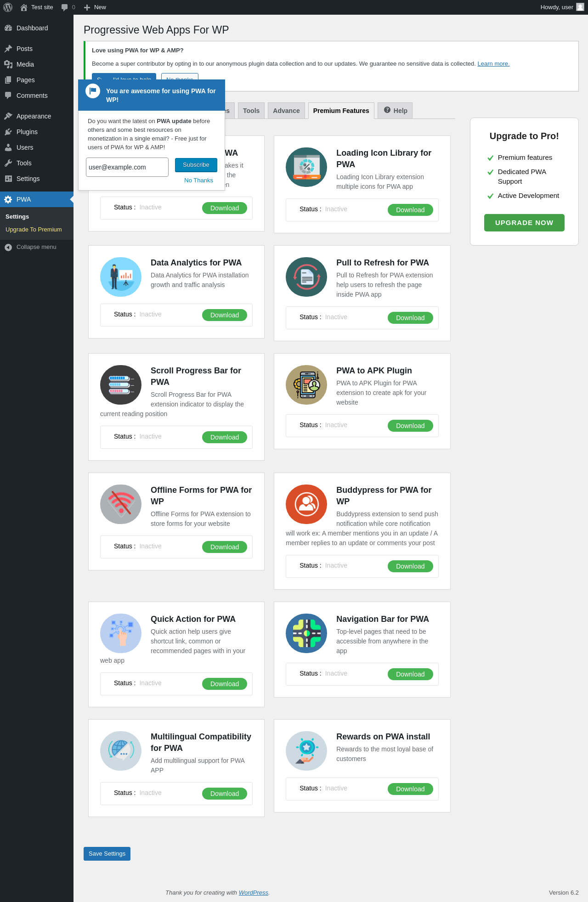Select the Premium Features tab
Viewport: 588px width, 902px height.
pyautogui.click(x=341, y=111)
